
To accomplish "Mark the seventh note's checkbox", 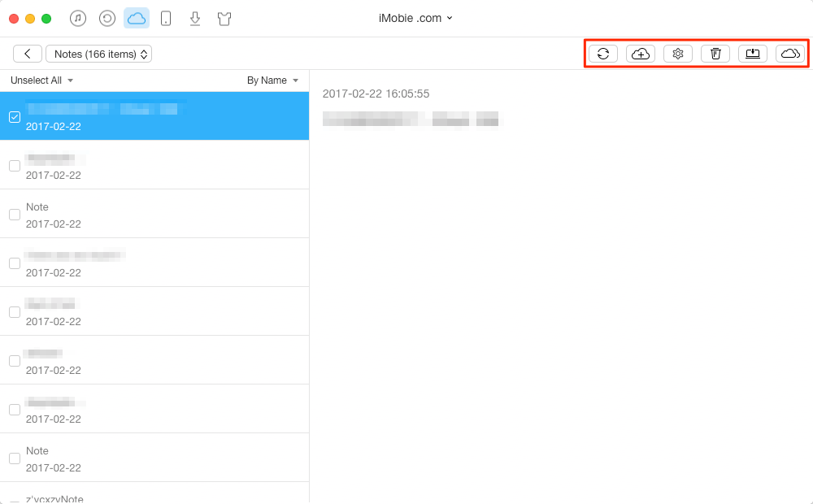I will pos(15,409).
